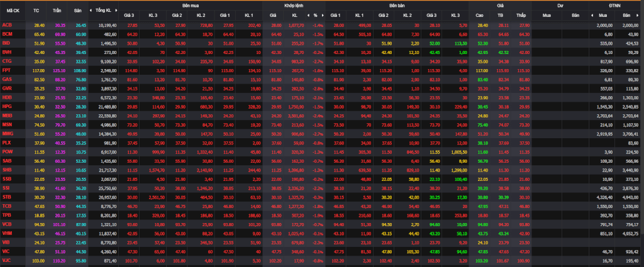Select the VJC stock symbol
The image size is (644, 267).
(6, 260)
